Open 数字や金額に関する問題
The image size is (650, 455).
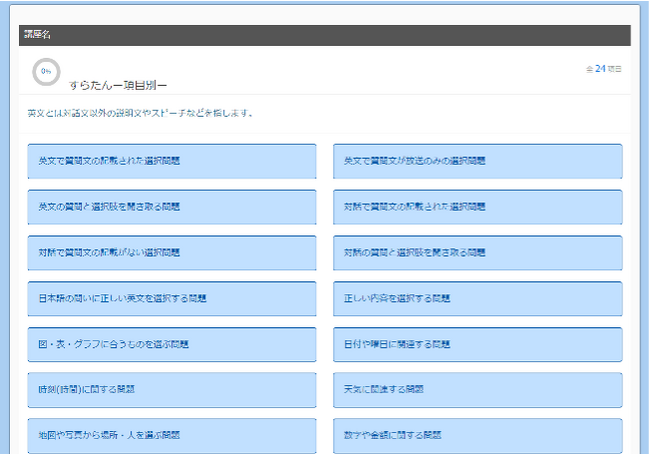[x=477, y=435]
